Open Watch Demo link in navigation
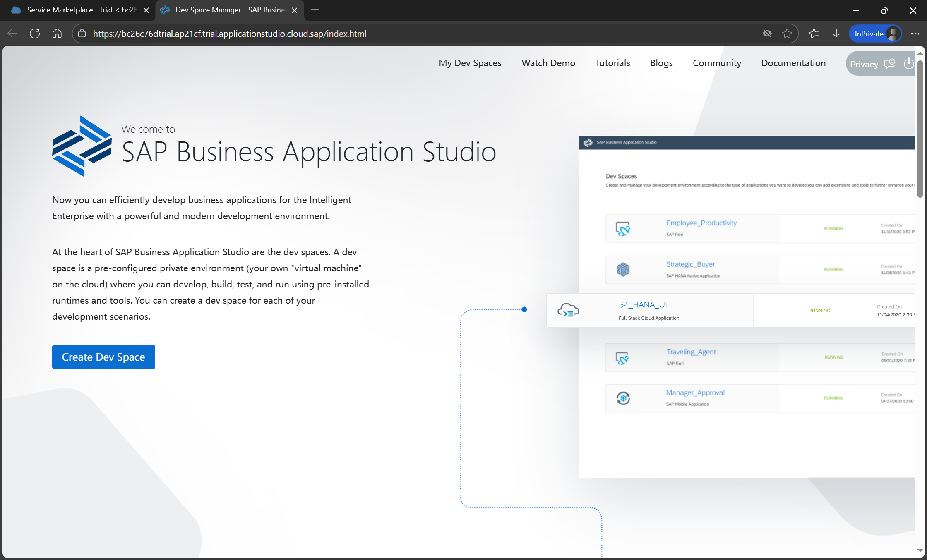This screenshot has height=560, width=927. point(548,63)
